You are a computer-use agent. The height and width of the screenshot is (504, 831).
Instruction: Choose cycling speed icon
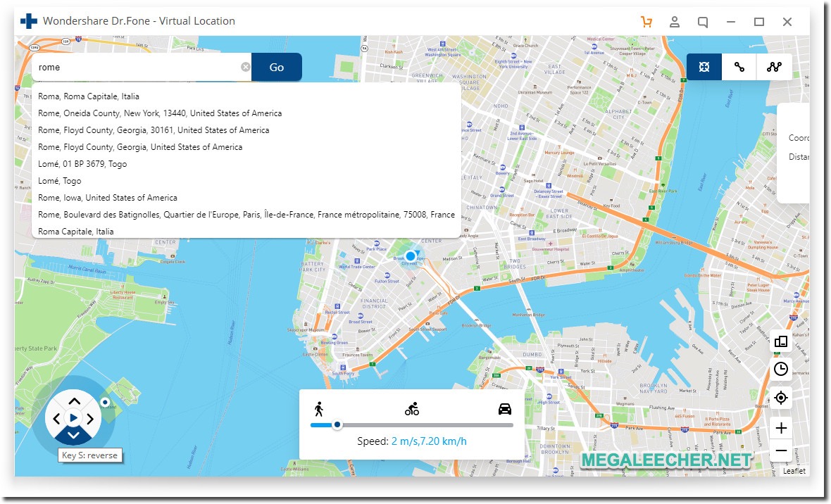(x=412, y=408)
